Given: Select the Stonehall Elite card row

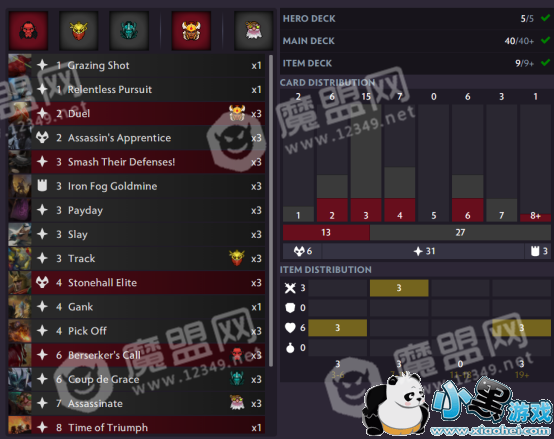Looking at the screenshot, I should click(x=137, y=283).
